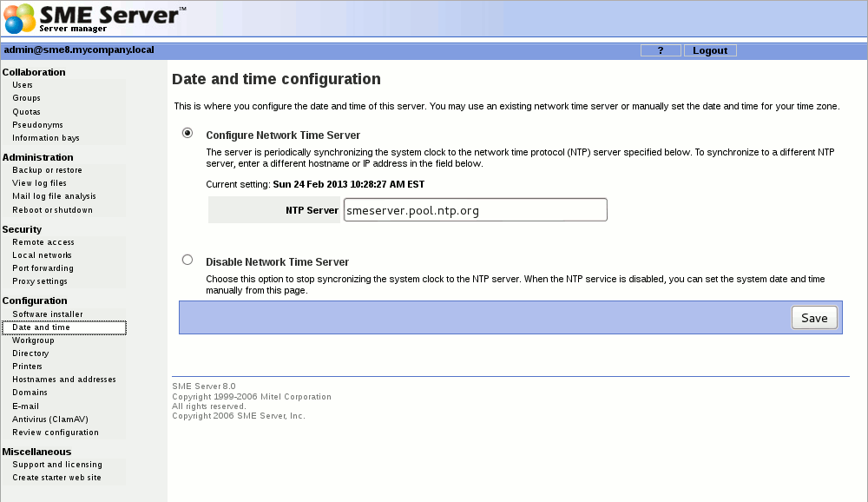Select Date and time menu item
Viewport: 868px width, 502px height.
[x=64, y=327]
